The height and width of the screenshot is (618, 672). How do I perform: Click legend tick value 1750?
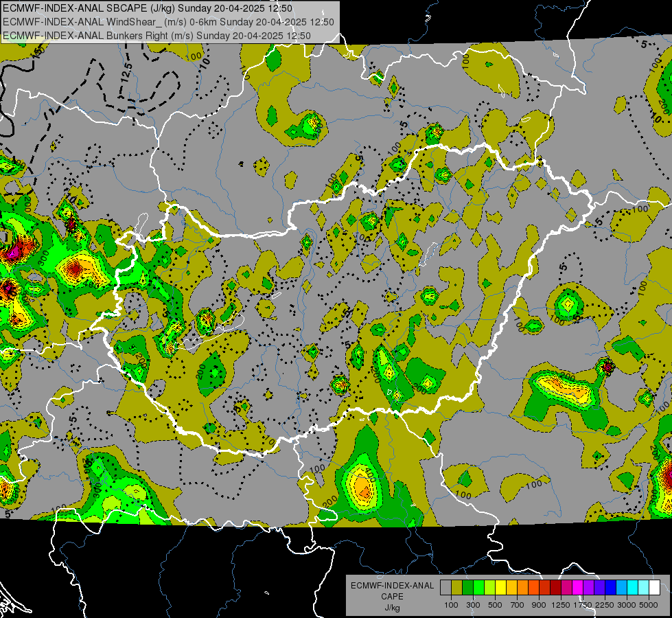(x=583, y=605)
